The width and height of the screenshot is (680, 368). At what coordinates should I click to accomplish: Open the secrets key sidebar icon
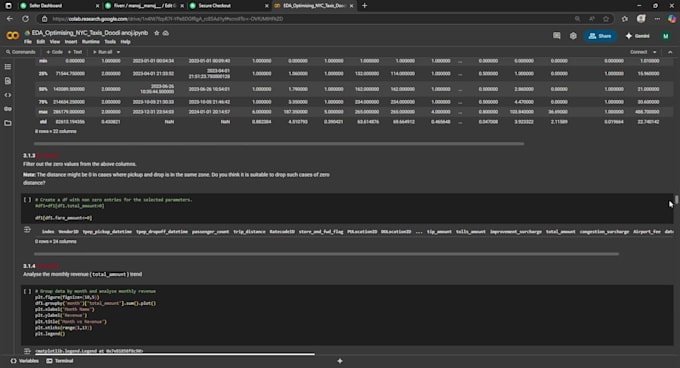(x=8, y=109)
